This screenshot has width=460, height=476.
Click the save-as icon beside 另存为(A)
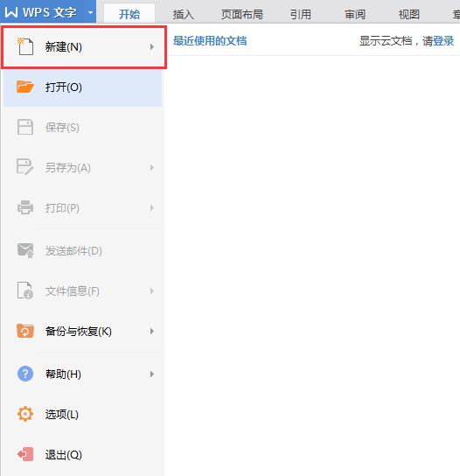[x=24, y=166]
